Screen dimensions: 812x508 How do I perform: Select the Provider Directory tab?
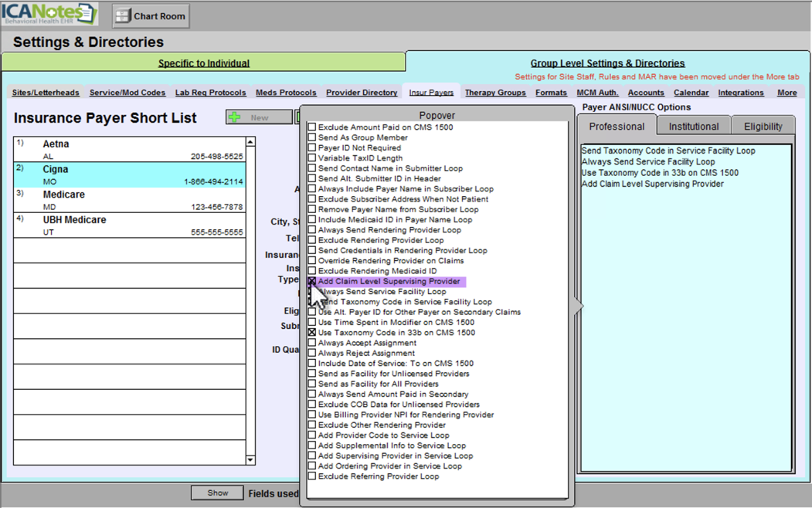[x=362, y=92]
